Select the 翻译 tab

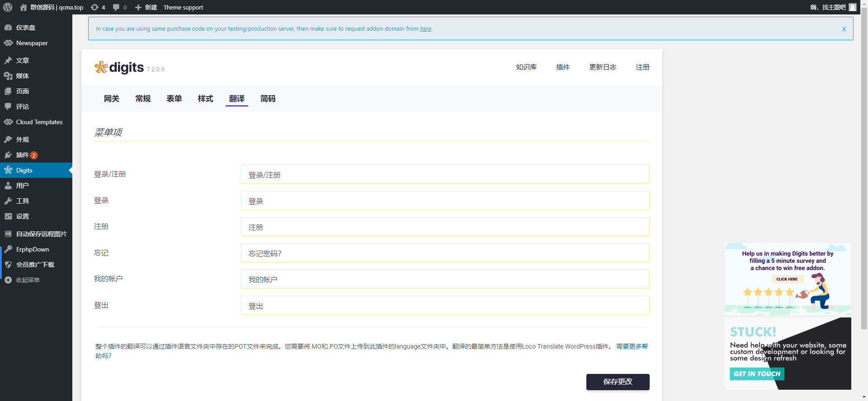[x=237, y=98]
